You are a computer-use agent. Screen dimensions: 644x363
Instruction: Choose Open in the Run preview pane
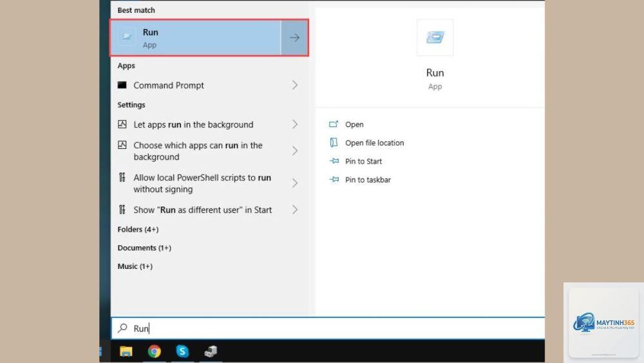coord(354,124)
